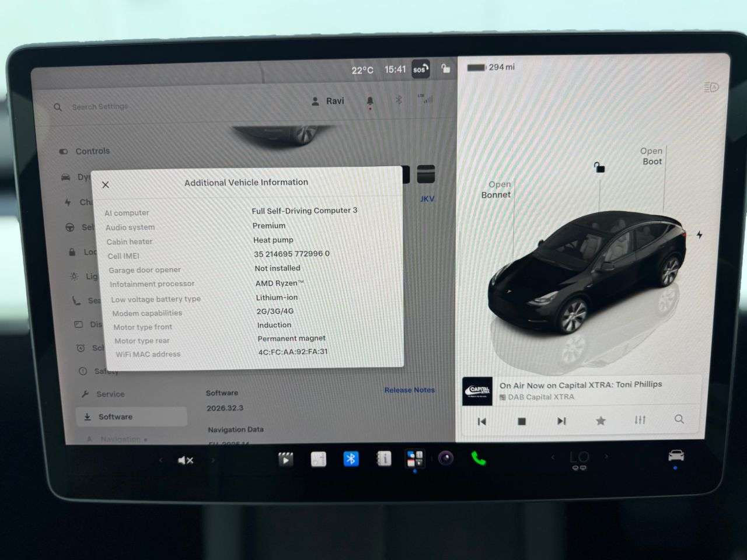
Task: Toggle the auto headlights indicator icon
Action: point(711,87)
